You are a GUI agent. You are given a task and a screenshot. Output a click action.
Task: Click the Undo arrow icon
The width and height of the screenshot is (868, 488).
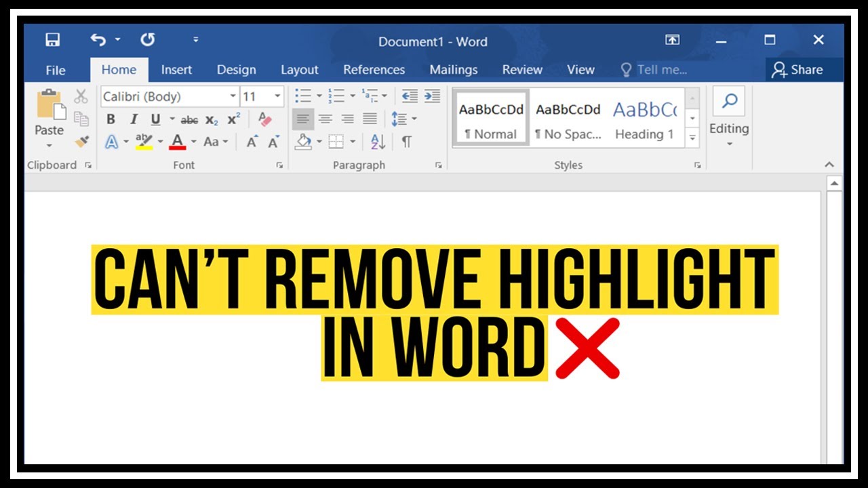click(98, 40)
